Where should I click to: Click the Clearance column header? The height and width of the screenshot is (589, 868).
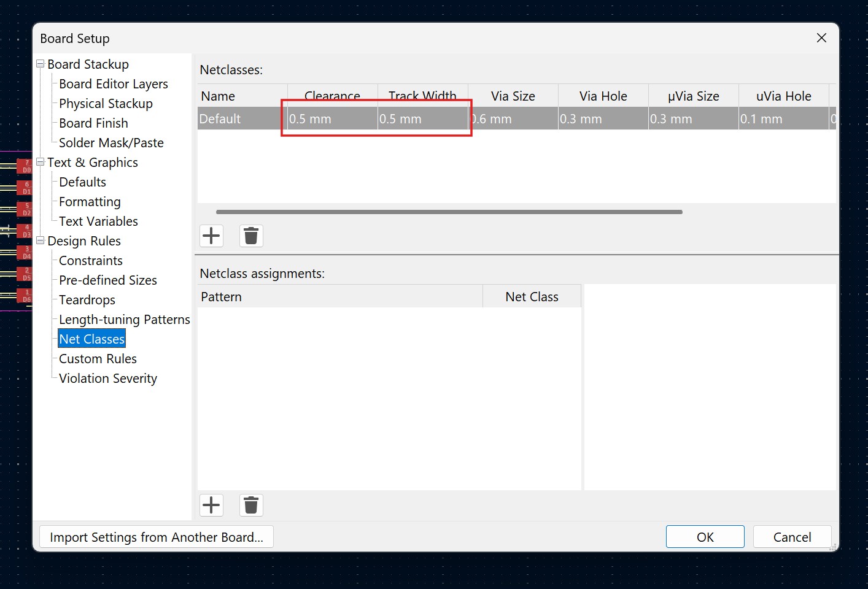(x=333, y=96)
